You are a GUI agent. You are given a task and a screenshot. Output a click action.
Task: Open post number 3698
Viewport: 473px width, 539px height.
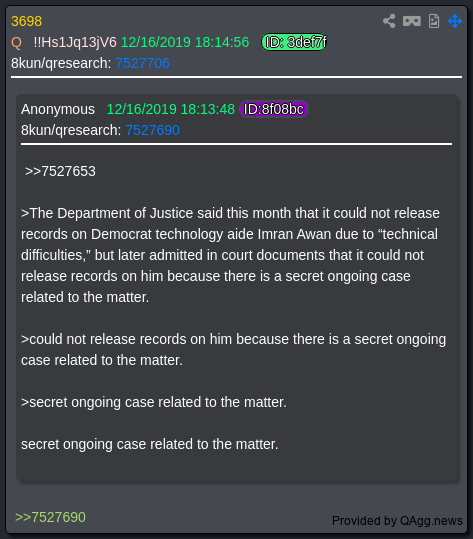[x=26, y=21]
